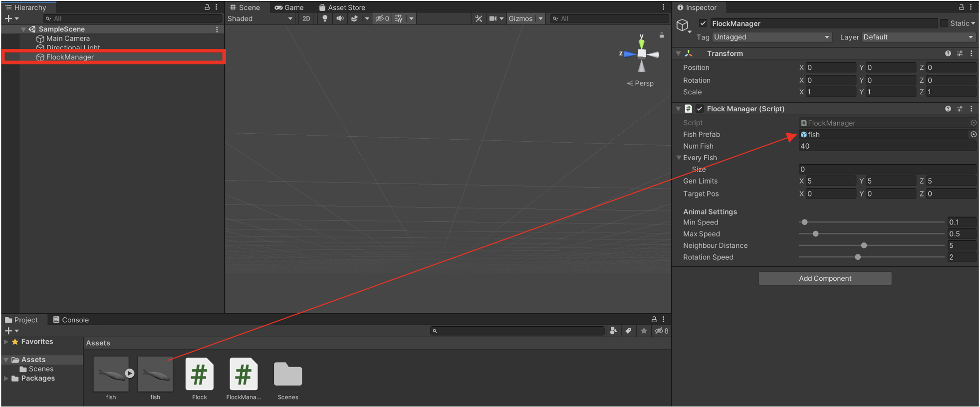Toggle hidden packages count icon in Project
Screen dimensions: 980x407
[x=662, y=331]
